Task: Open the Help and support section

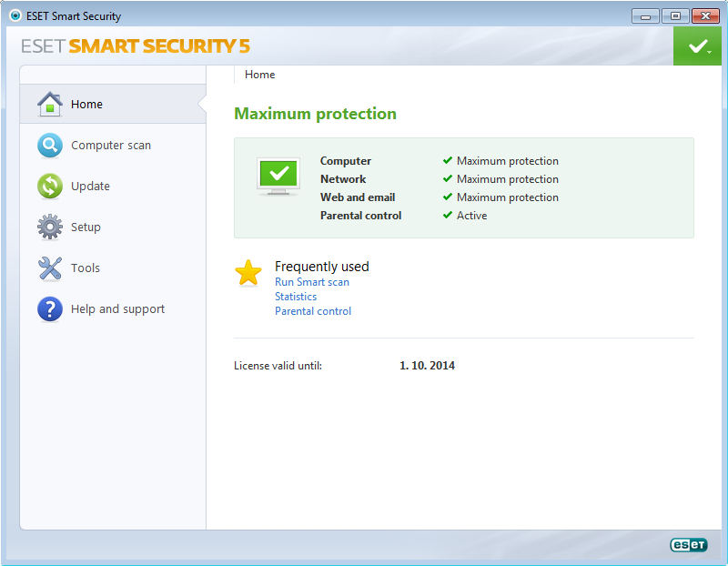Action: click(118, 309)
